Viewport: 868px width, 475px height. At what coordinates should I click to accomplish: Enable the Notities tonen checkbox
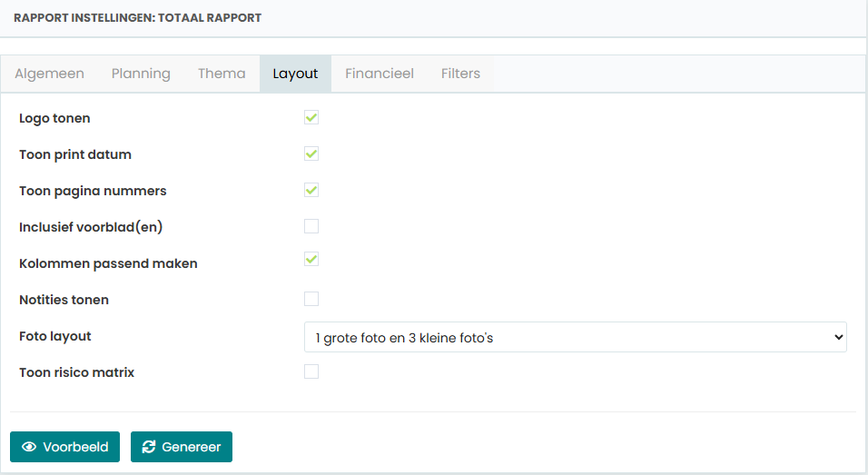click(x=311, y=299)
